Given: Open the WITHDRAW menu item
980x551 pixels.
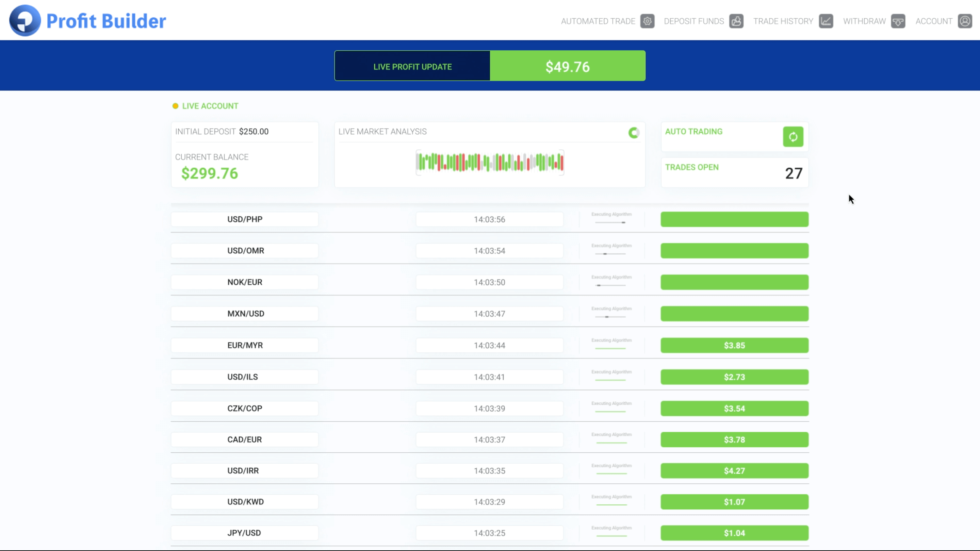Looking at the screenshot, I should pyautogui.click(x=864, y=21).
